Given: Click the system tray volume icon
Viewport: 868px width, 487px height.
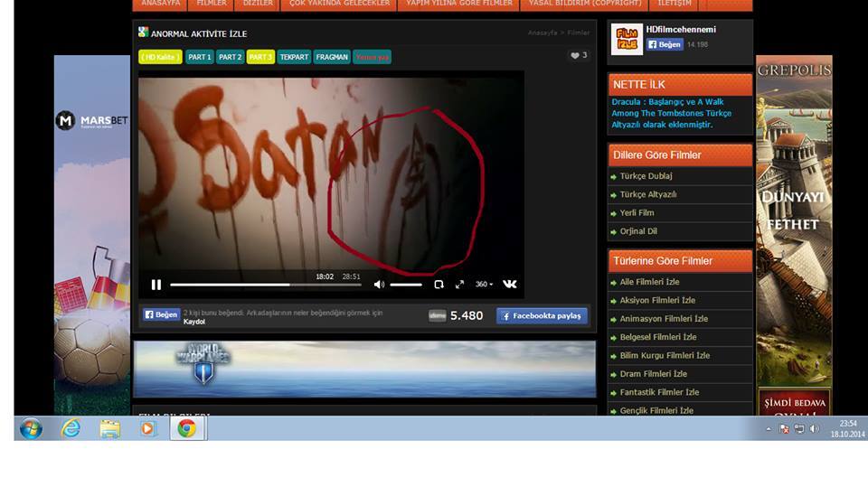Looking at the screenshot, I should click(x=815, y=429).
